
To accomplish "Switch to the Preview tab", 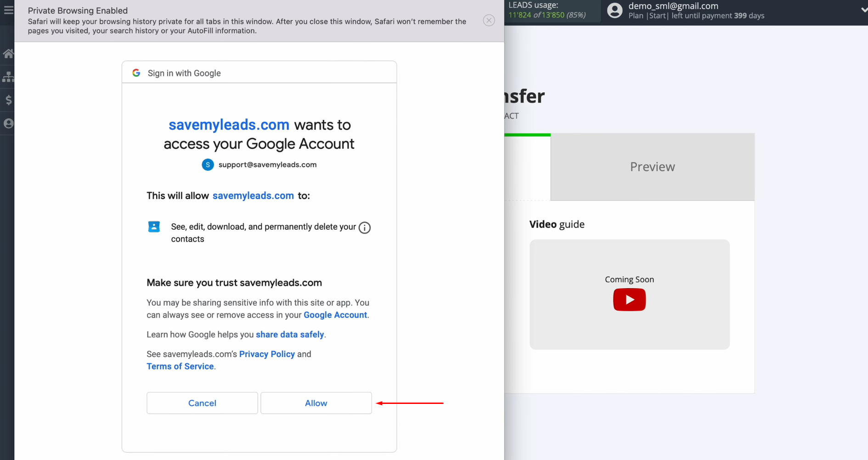I will [x=652, y=167].
